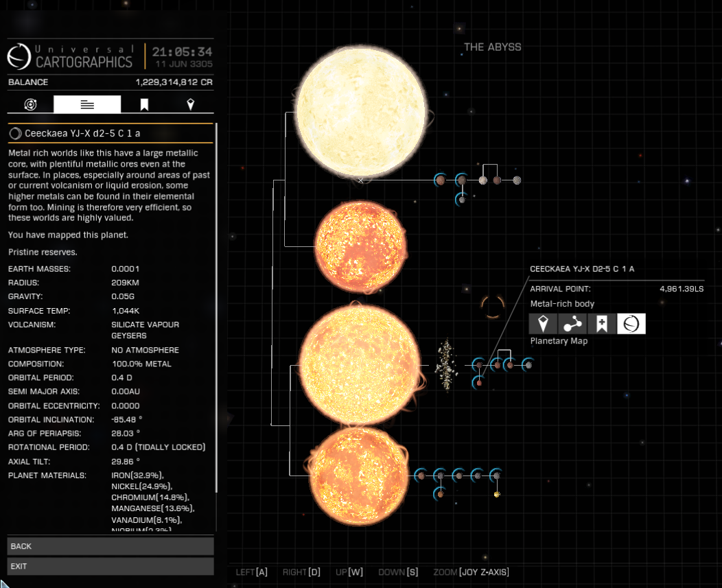Plot route with the location pin icon
Viewport: 722px width, 588px height.
543,324
